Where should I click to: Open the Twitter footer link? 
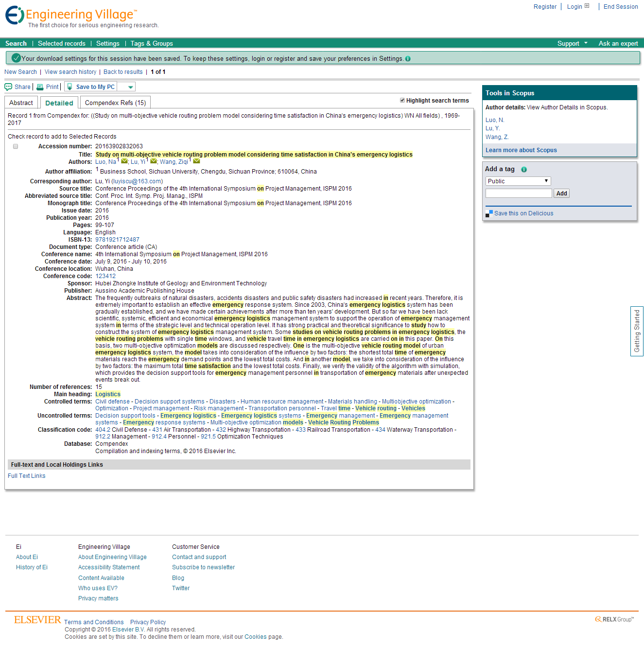(181, 588)
